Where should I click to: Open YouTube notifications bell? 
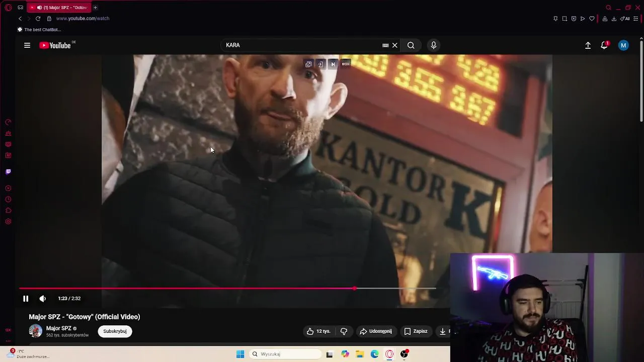pyautogui.click(x=604, y=45)
